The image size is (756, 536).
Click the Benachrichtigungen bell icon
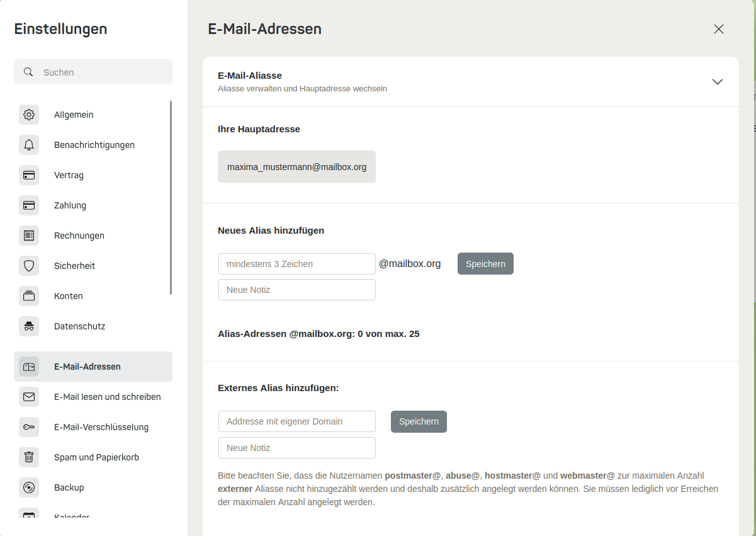pyautogui.click(x=29, y=145)
